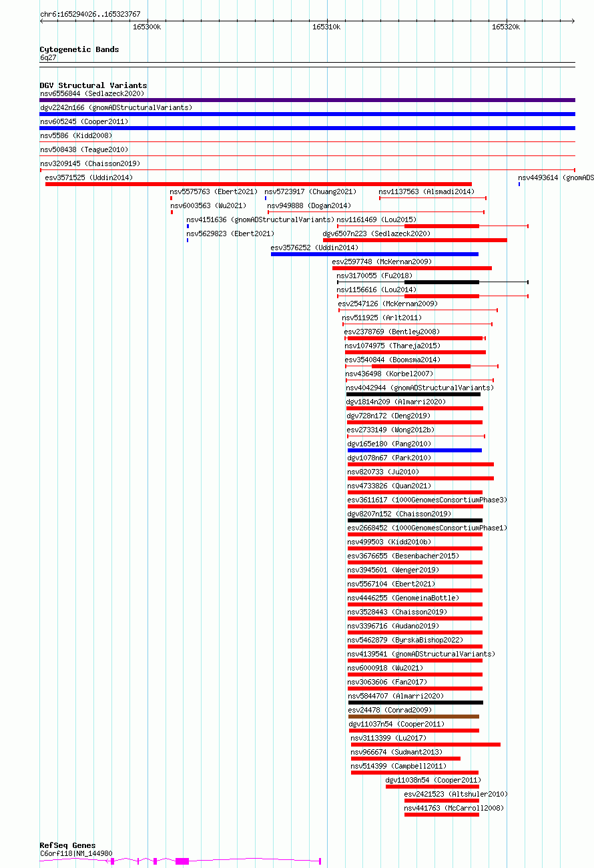Open variant nsv949888 (Dogan2014)

click(x=309, y=205)
